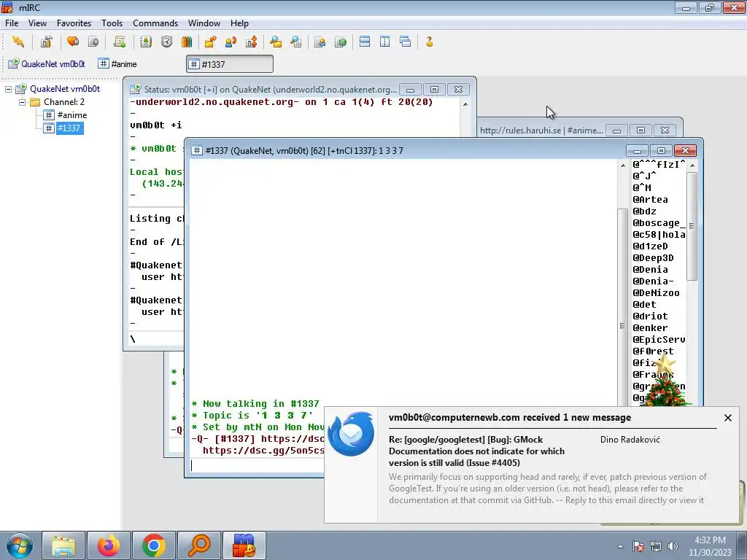Open the Windows Start menu
The height and width of the screenshot is (560, 747).
[19, 545]
